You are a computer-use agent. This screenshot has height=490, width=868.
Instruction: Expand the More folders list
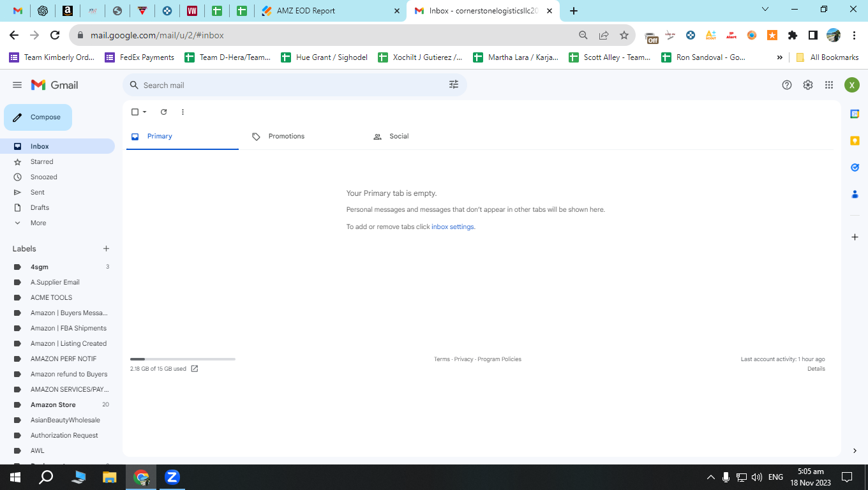[57, 223]
